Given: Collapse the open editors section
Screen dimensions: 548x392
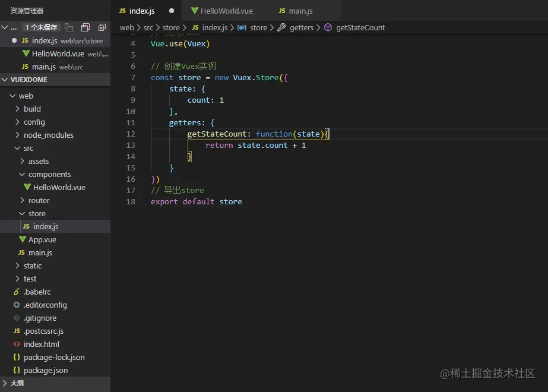Looking at the screenshot, I should click(5, 27).
